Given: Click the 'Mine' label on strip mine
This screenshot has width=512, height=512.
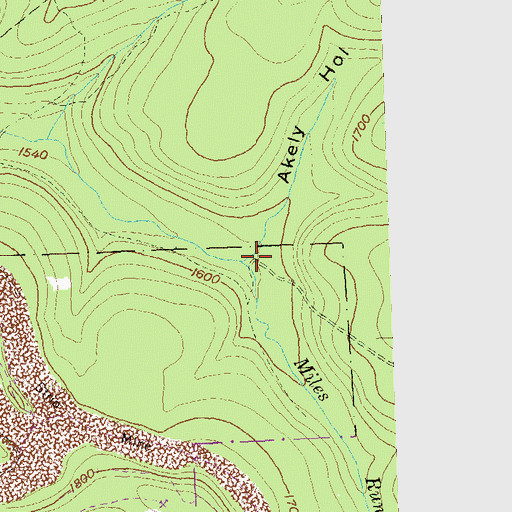Looking at the screenshot, I should [x=137, y=441].
